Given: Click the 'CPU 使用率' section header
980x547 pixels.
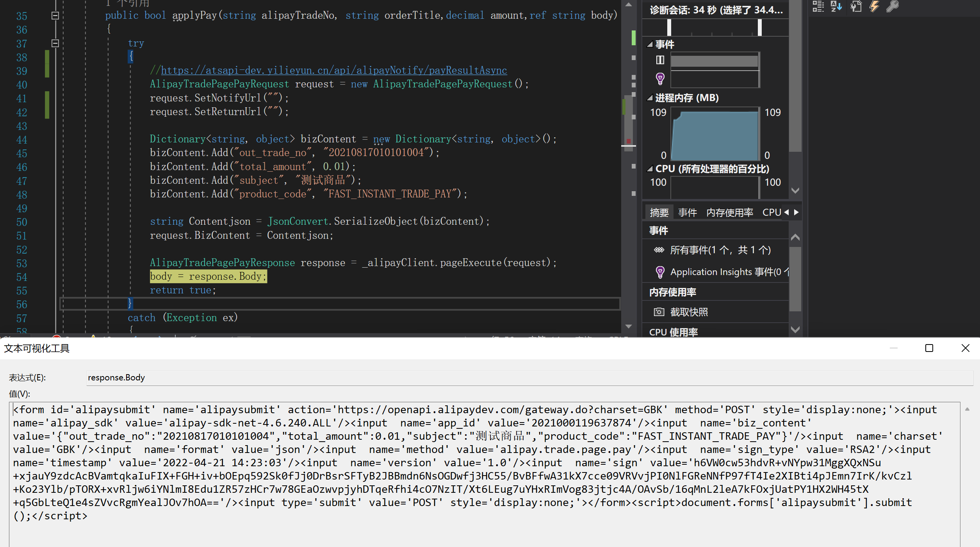Looking at the screenshot, I should (673, 332).
